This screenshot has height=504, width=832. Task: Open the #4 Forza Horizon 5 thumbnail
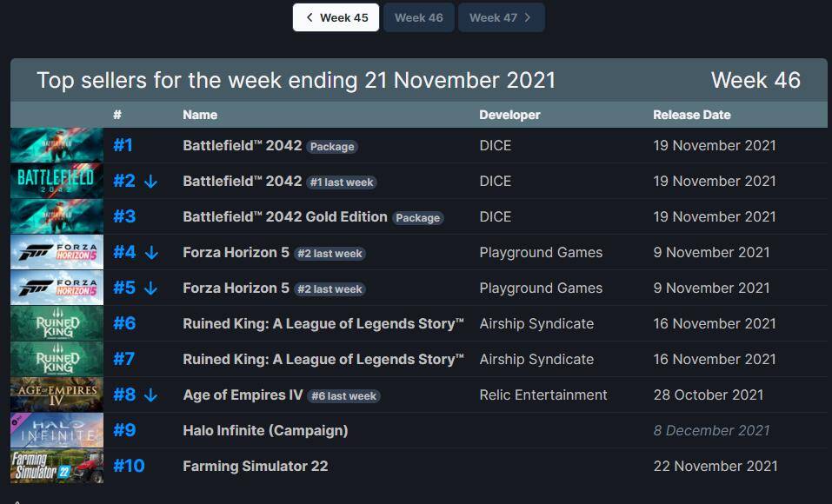click(x=57, y=252)
